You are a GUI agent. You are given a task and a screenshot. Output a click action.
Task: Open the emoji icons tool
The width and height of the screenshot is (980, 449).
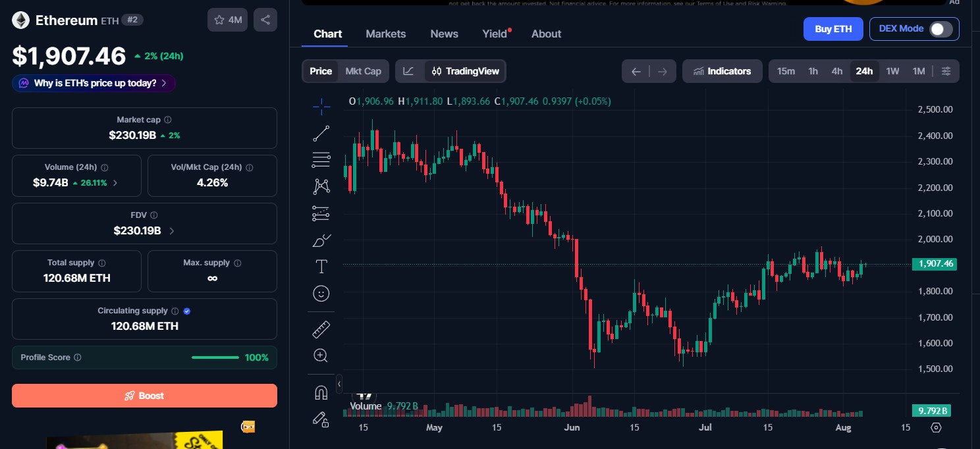coord(321,294)
